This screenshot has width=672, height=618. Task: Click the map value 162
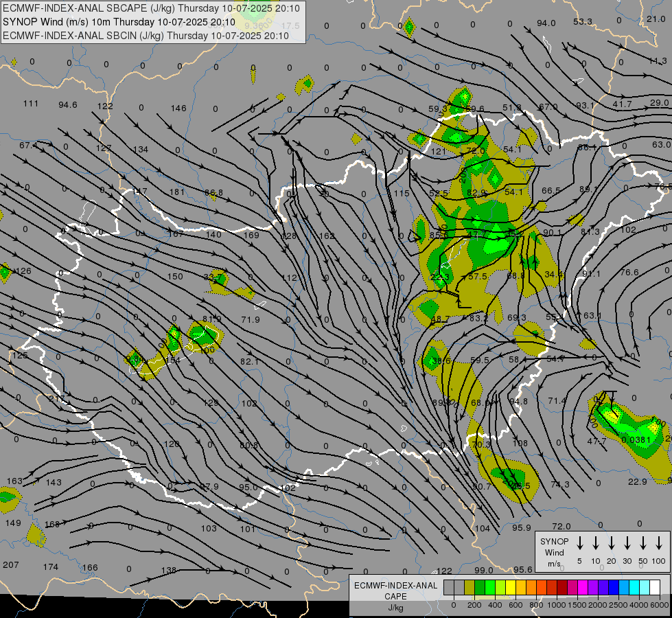click(327, 236)
